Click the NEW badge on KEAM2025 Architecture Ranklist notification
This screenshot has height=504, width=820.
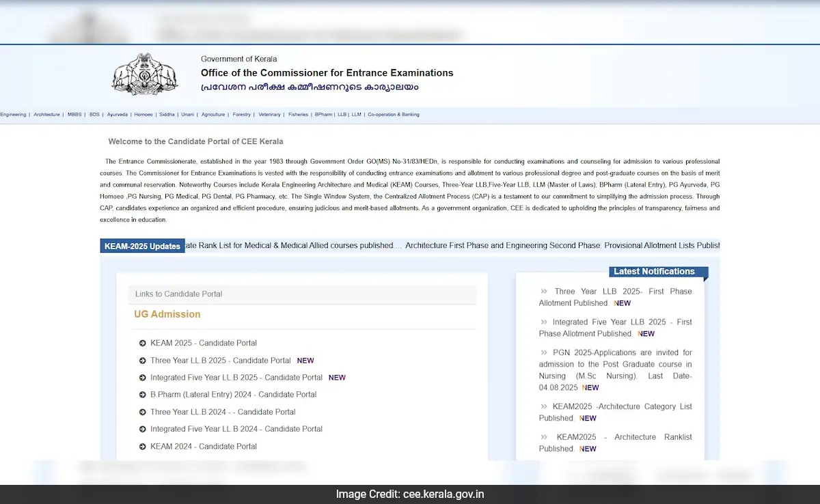(588, 449)
